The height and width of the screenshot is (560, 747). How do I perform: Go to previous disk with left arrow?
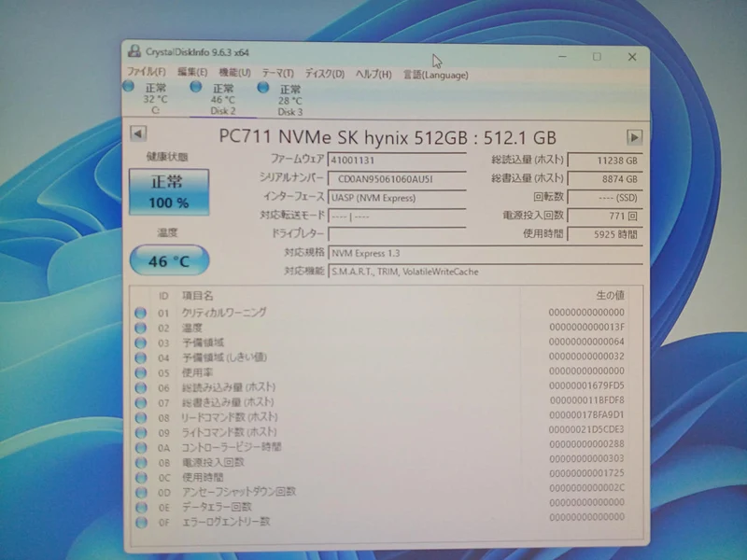click(x=138, y=133)
